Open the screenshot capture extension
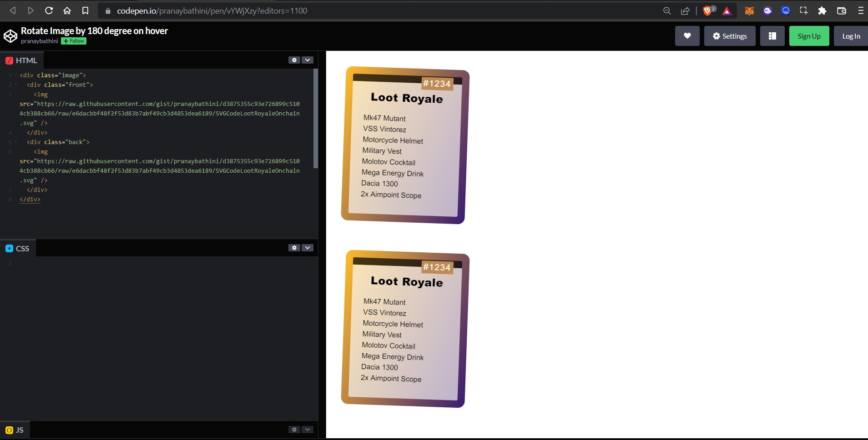 (804, 10)
